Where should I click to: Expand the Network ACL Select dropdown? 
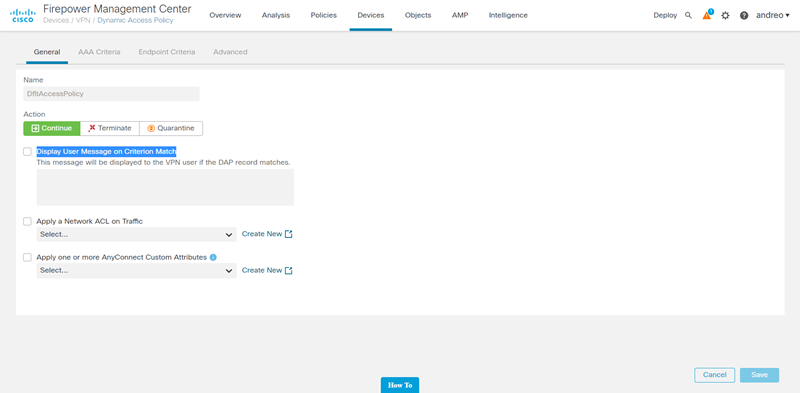(137, 234)
